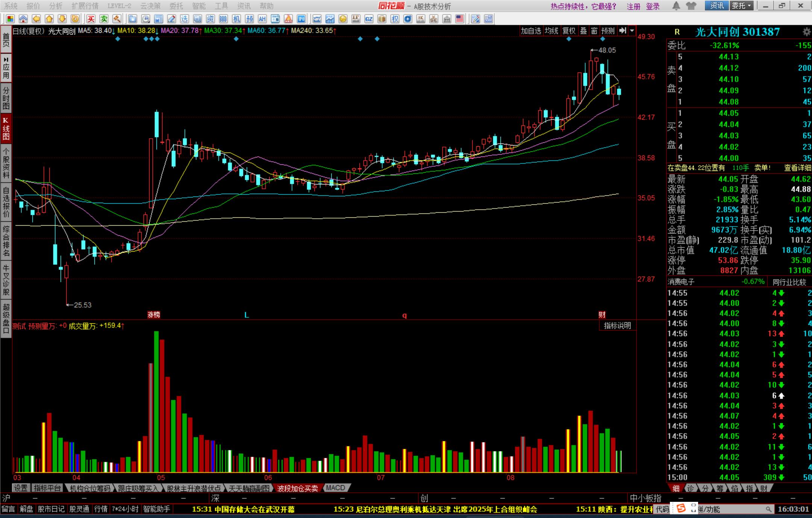The height and width of the screenshot is (518, 812).
Task: Toggle 叠 overlay chart option
Action: (x=583, y=31)
